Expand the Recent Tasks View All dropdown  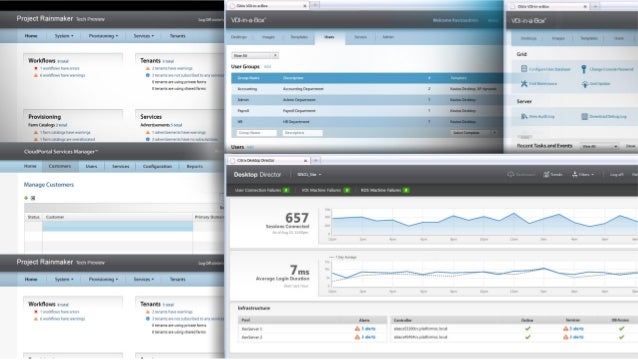[x=599, y=146]
